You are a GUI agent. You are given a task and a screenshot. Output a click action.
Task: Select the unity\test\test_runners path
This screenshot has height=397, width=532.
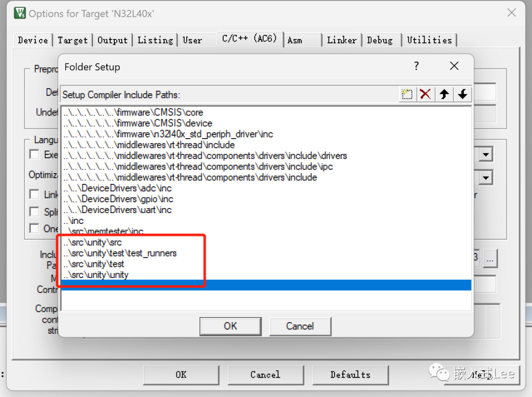266,253
